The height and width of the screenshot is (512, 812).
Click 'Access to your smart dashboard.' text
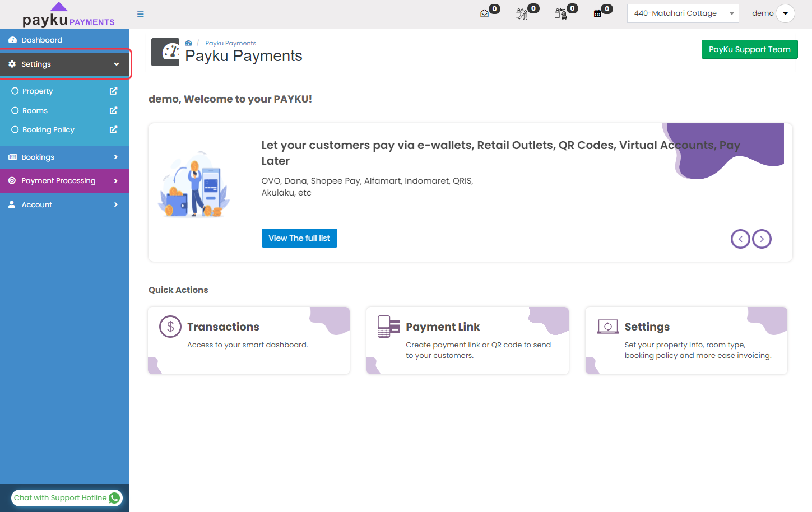248,345
